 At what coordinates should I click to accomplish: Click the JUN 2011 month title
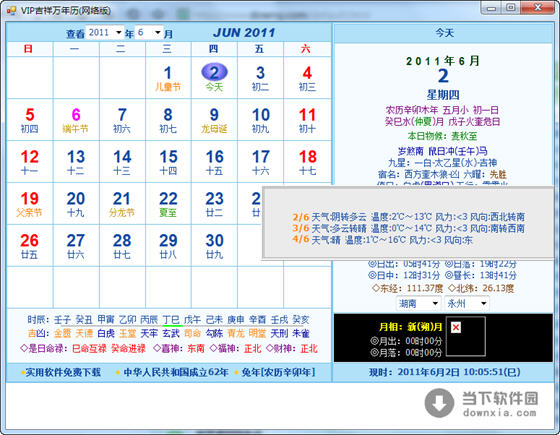click(x=244, y=33)
